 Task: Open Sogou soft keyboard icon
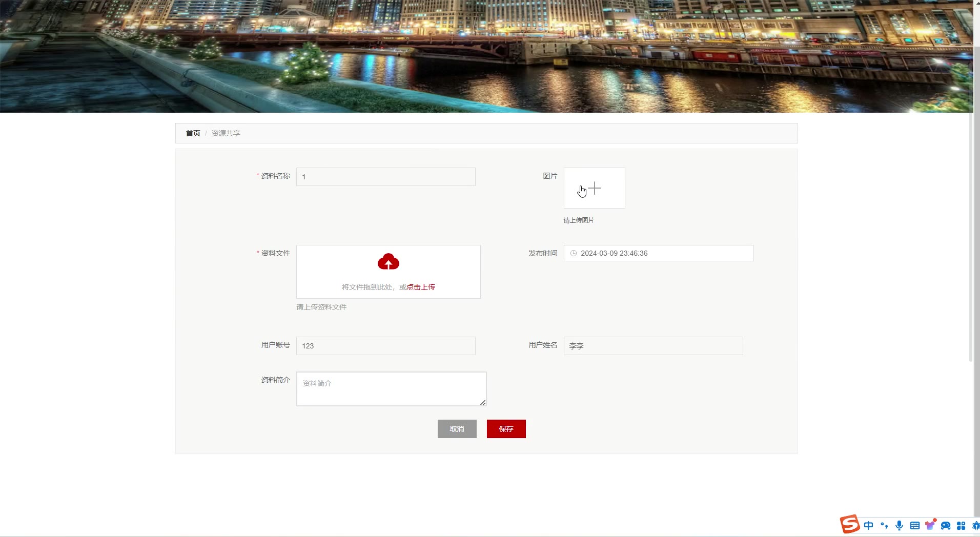[914, 525]
